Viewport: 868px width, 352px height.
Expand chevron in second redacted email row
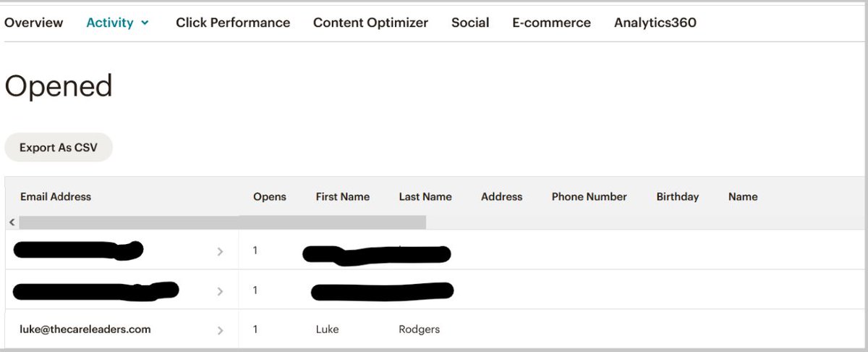pyautogui.click(x=220, y=291)
